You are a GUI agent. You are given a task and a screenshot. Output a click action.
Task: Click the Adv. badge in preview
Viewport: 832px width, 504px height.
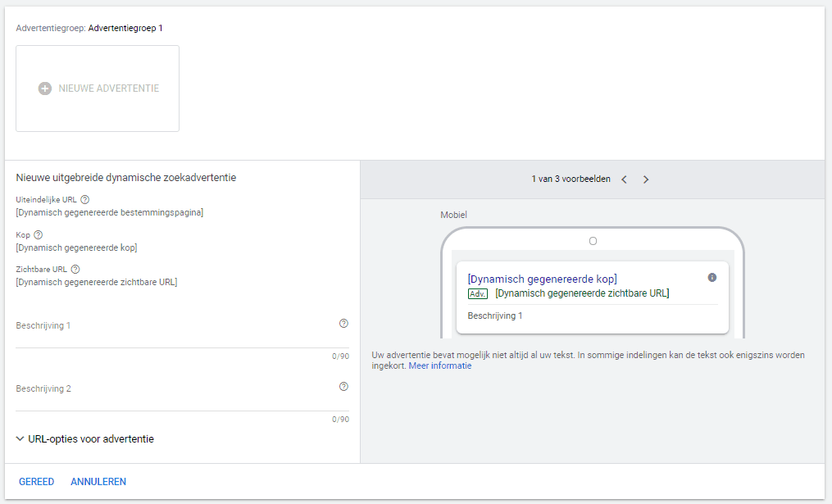[478, 293]
